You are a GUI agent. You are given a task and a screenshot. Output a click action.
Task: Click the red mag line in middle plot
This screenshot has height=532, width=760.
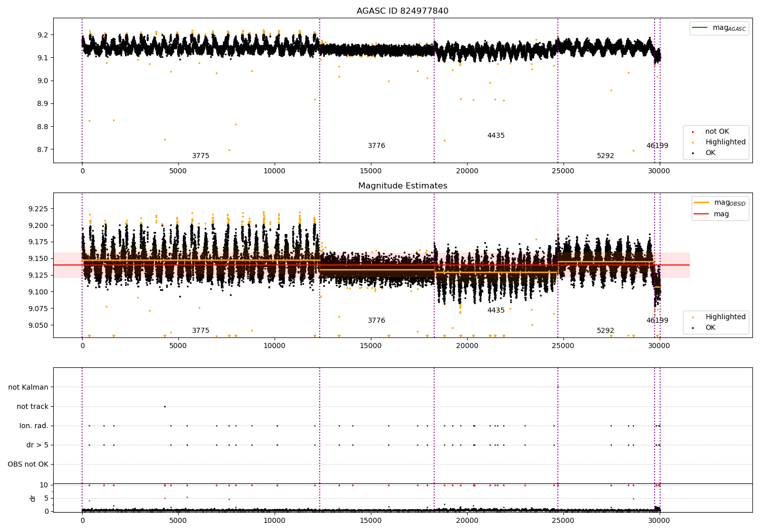coord(371,265)
